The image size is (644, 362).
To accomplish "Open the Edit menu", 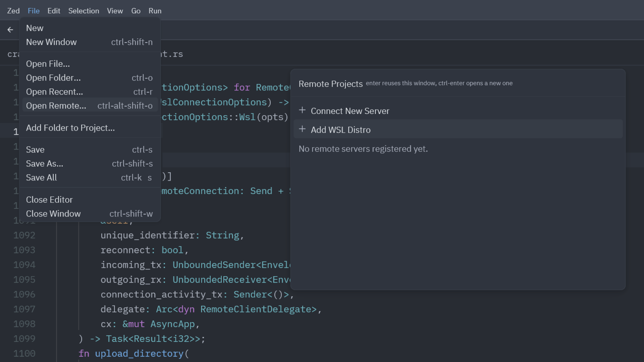I will (54, 11).
